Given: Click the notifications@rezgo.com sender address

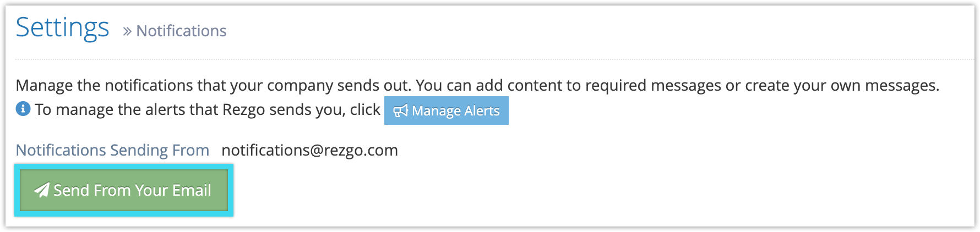Looking at the screenshot, I should click(309, 150).
